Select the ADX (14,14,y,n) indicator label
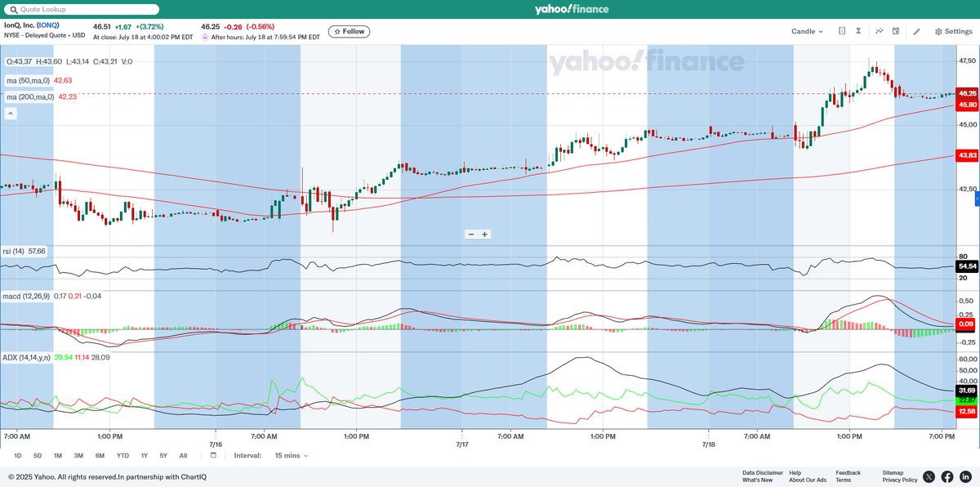 tap(25, 357)
